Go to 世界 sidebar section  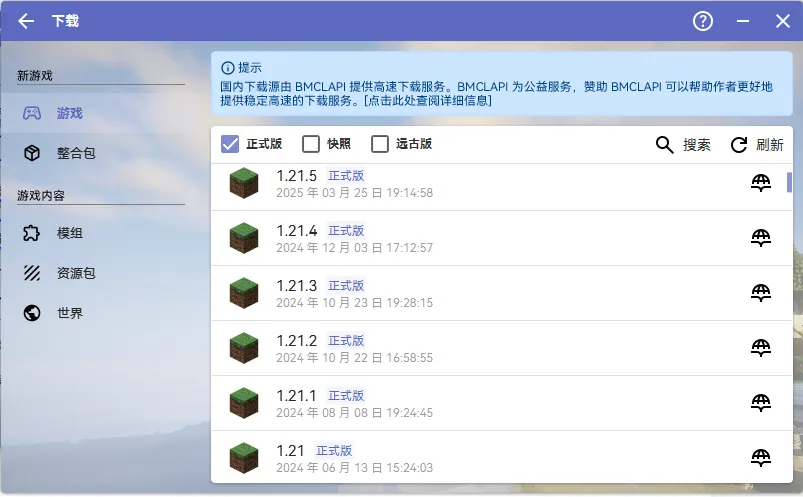tap(69, 313)
